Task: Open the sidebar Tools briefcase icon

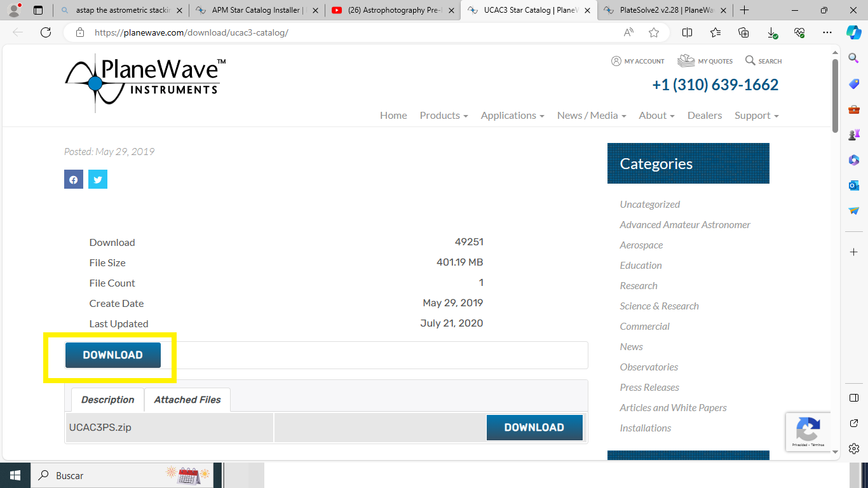Action: 854,109
